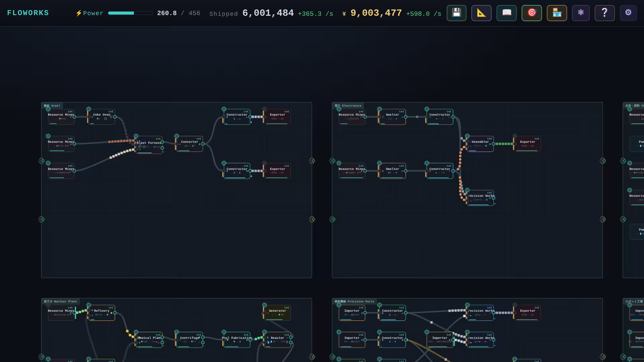Select the Assembler node in Electronics
Screen dimensions: 644x362
pyautogui.click(x=480, y=144)
